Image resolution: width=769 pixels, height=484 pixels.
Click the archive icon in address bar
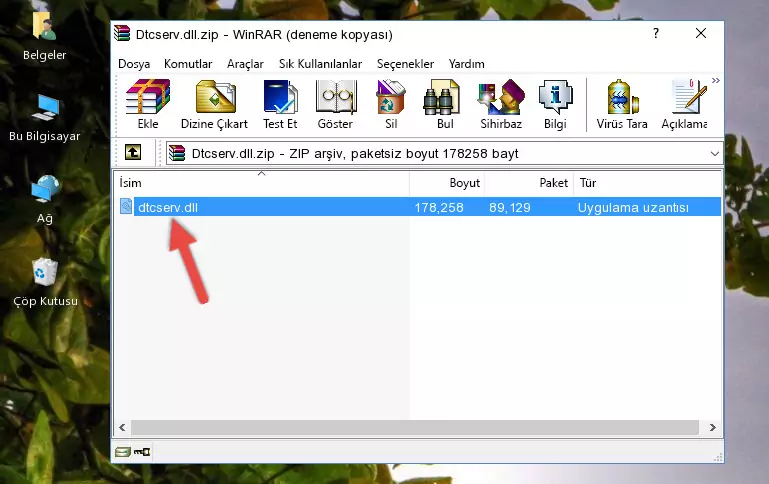[x=177, y=153]
